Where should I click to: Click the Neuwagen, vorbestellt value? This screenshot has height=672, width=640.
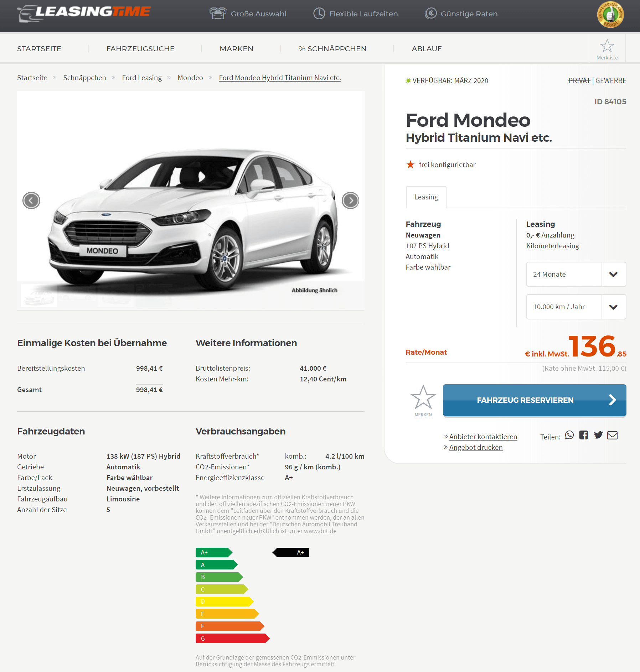[x=143, y=488]
